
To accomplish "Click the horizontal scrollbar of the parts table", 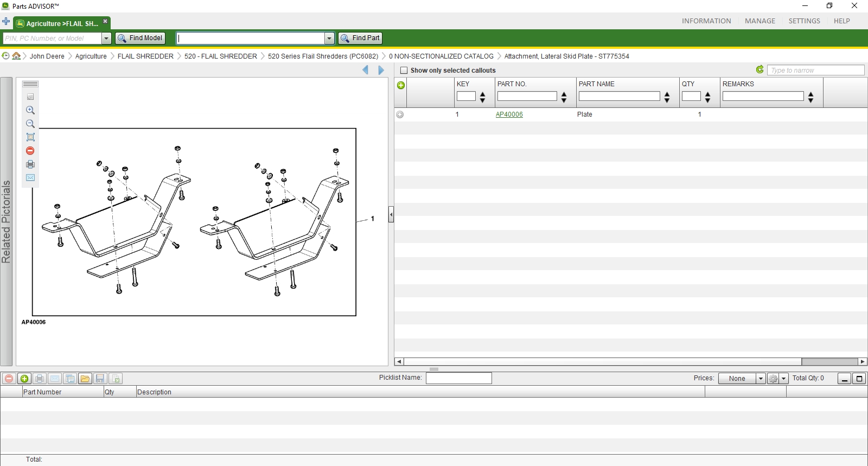I will click(x=630, y=362).
